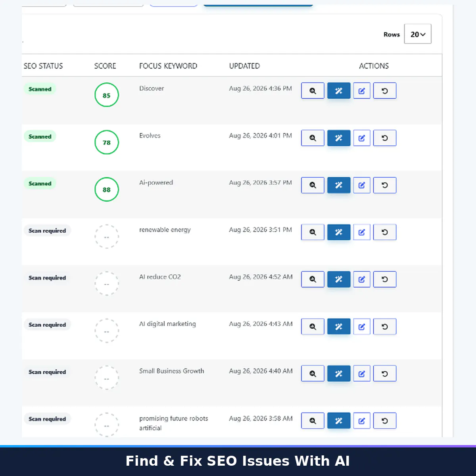Open the Rows per page dropdown showing 20
Viewport: 476px width, 476px height.
[x=418, y=34]
